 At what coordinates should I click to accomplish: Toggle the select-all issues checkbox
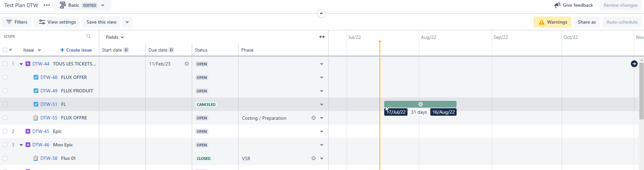click(x=5, y=50)
